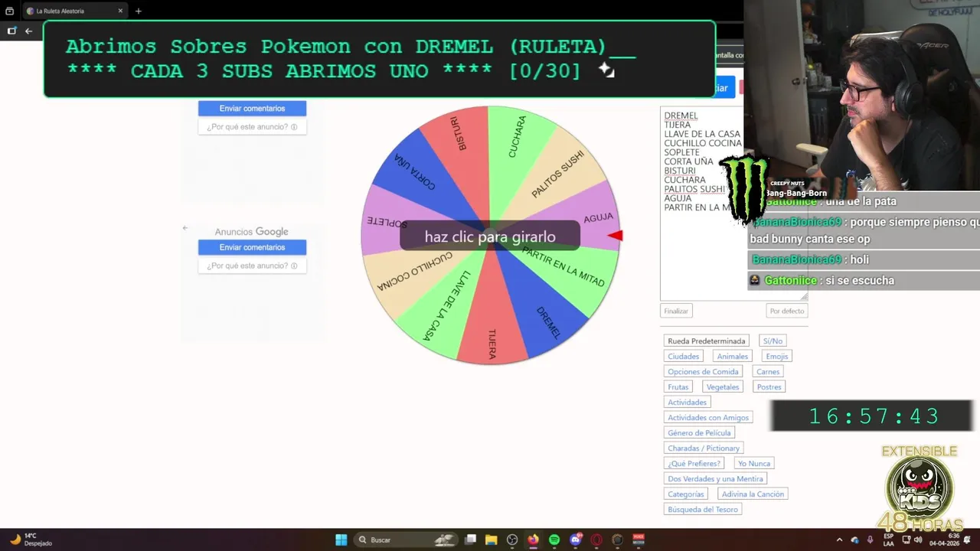Click the 'BISTURI' line in the options textbox
980x551 pixels.
click(x=680, y=171)
